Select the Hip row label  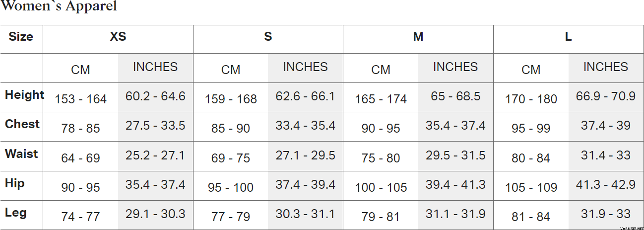tap(14, 183)
